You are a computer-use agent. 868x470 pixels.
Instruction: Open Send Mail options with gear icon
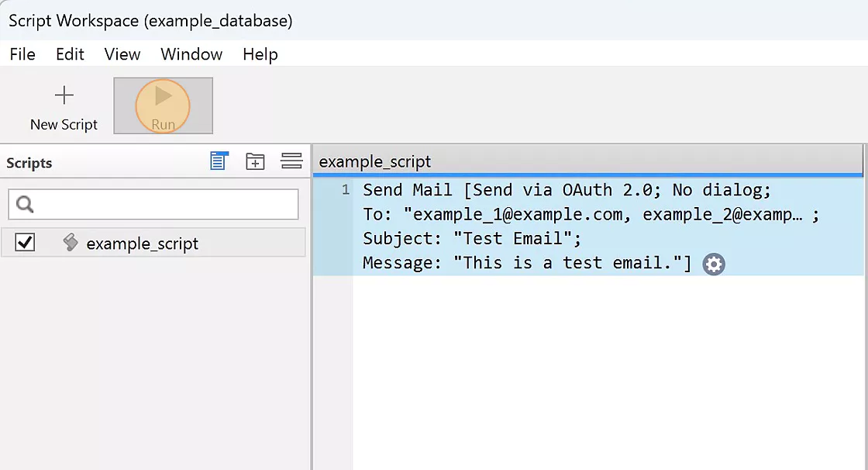pyautogui.click(x=714, y=264)
